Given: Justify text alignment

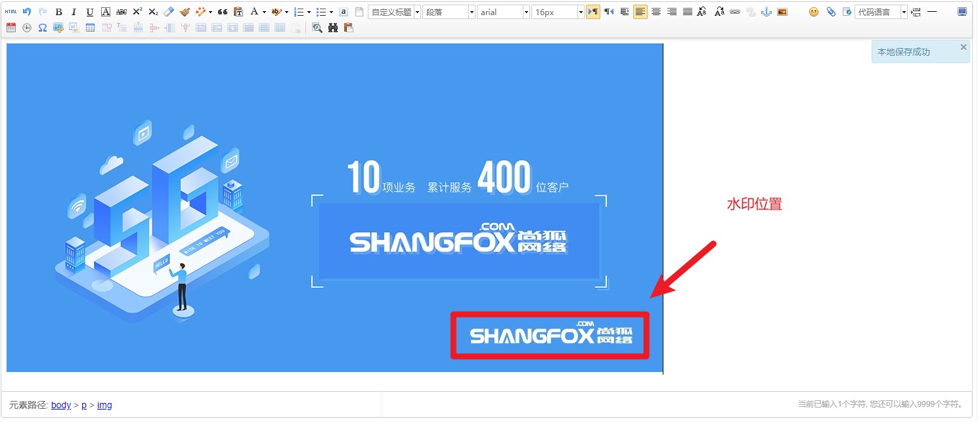Looking at the screenshot, I should pos(688,12).
